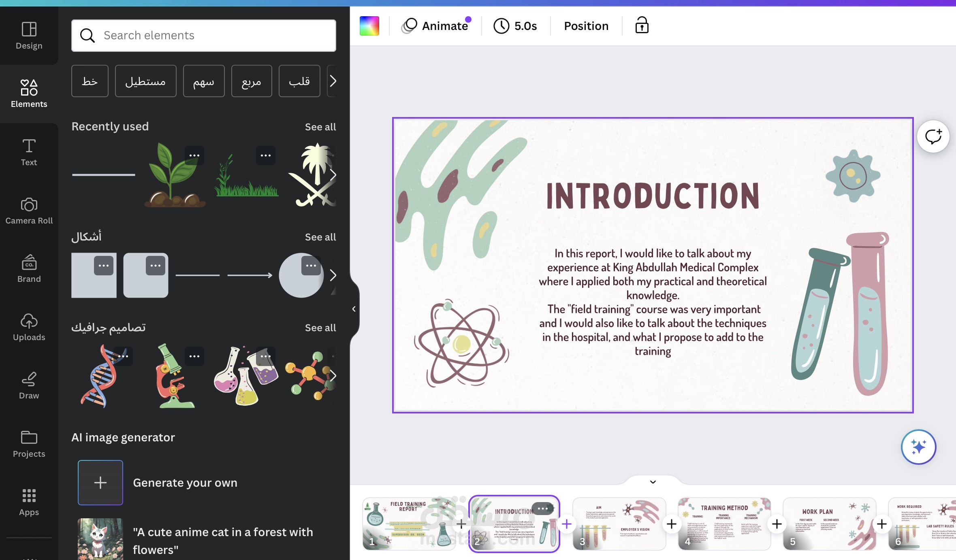Screen dimensions: 956x560
Task: Insert the rounded square shape
Action: coord(146,275)
